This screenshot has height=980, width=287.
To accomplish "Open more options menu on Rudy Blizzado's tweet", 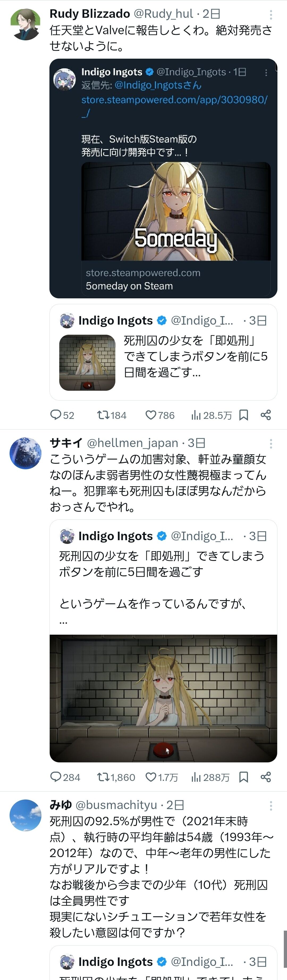I will pos(271,14).
